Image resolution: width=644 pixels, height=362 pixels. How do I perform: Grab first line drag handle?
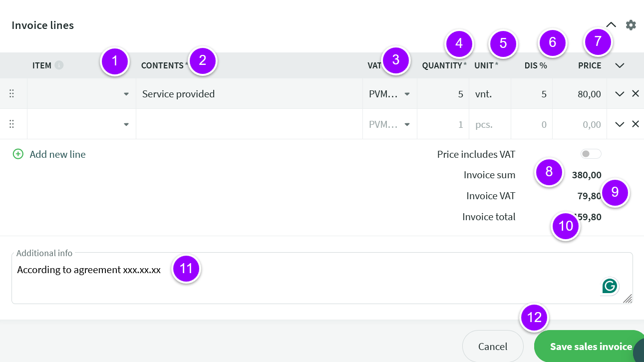(11, 94)
